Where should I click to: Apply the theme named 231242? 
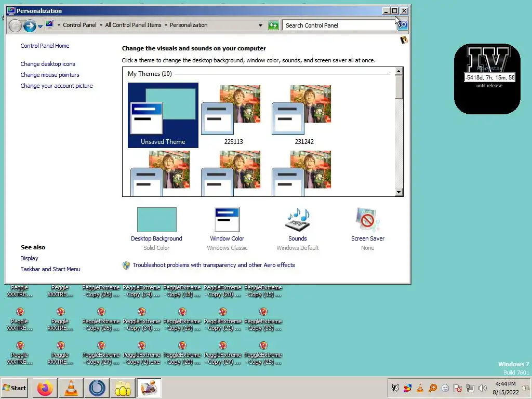[x=304, y=115]
